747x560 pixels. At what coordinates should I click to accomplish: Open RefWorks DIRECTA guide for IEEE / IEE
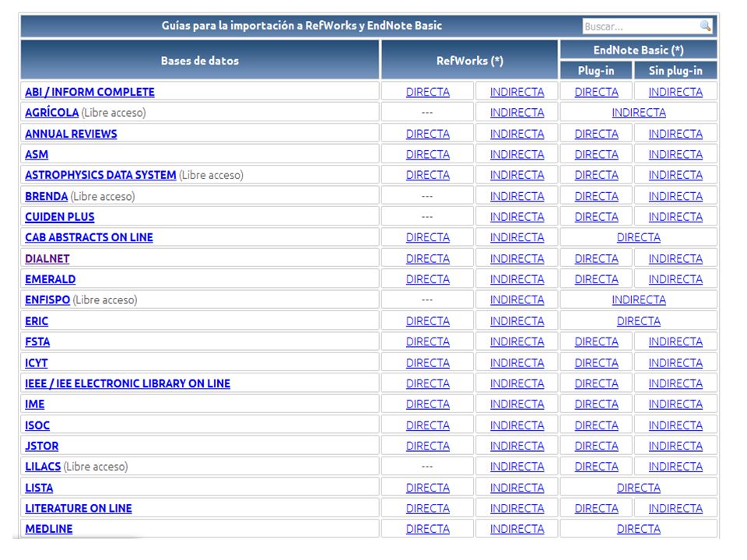tap(428, 383)
